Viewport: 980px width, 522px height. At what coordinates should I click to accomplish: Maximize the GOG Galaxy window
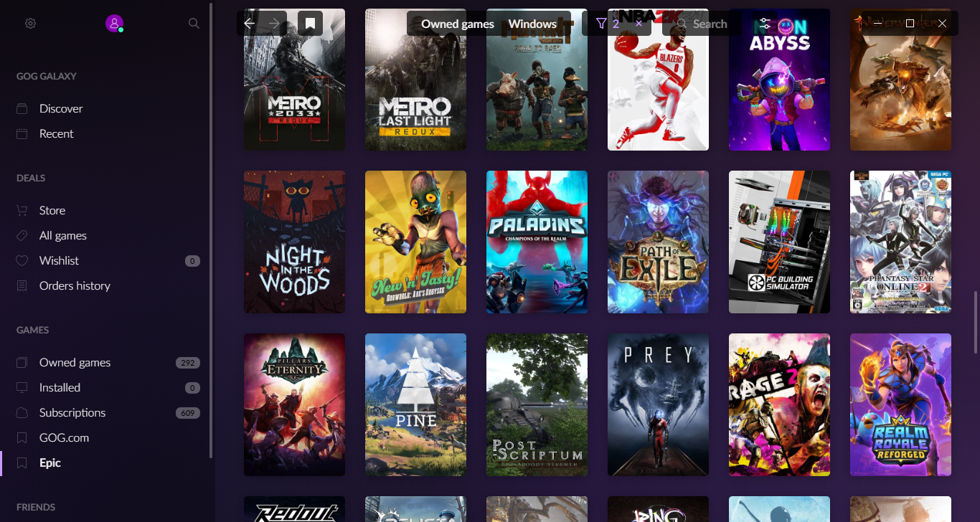tap(910, 24)
